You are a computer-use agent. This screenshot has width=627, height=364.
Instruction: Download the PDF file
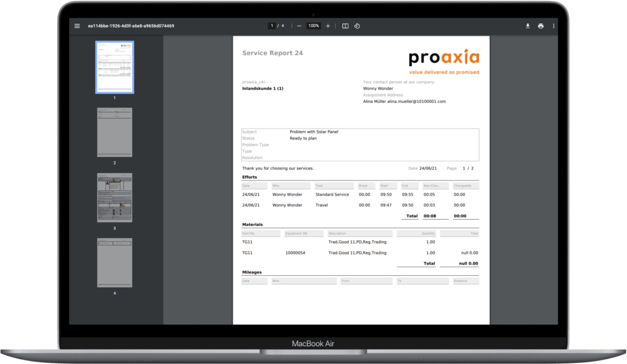528,26
